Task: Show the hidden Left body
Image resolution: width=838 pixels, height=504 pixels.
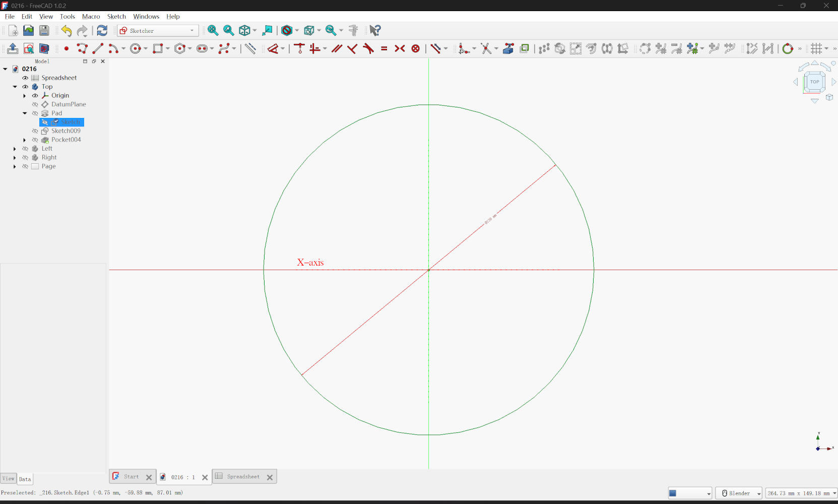Action: [x=25, y=149]
